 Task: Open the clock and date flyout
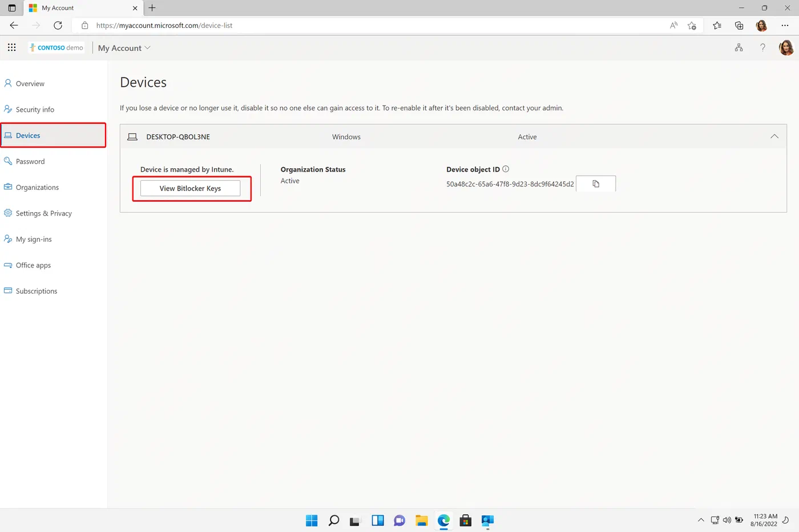(764, 520)
